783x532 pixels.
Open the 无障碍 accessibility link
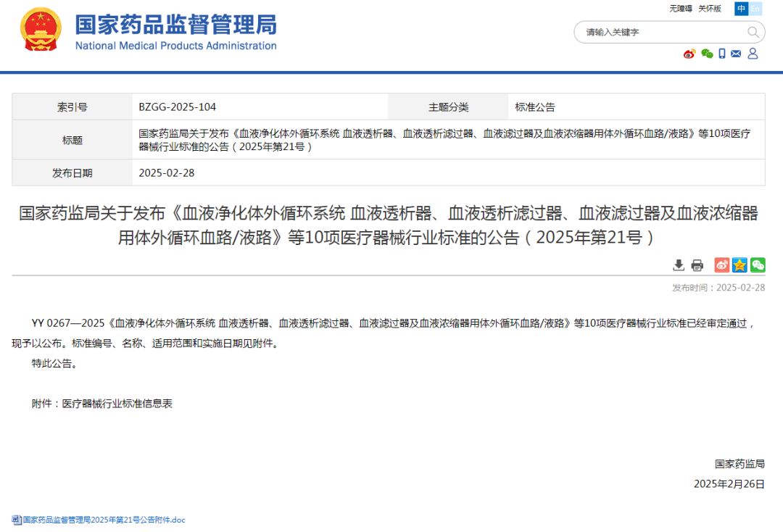[681, 9]
